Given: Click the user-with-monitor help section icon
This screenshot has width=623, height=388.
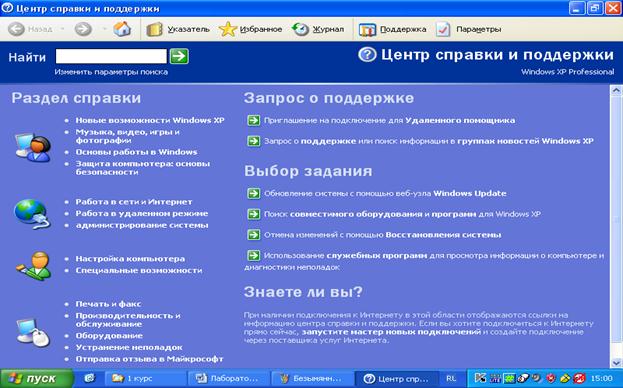Looking at the screenshot, I should tap(33, 147).
